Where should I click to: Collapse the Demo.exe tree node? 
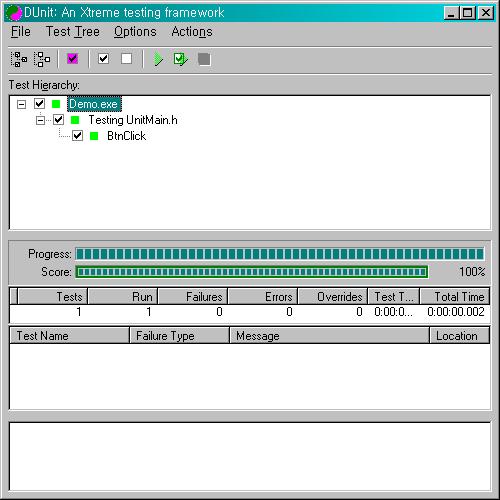click(21, 104)
